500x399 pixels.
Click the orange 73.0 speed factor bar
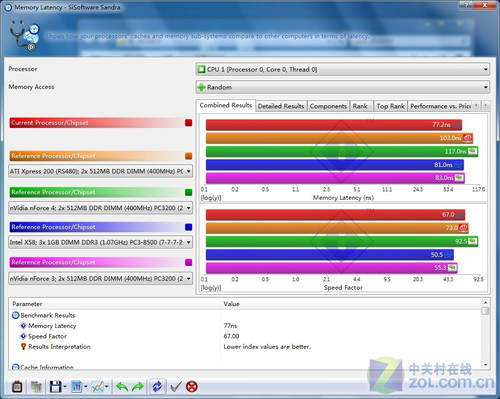click(337, 228)
